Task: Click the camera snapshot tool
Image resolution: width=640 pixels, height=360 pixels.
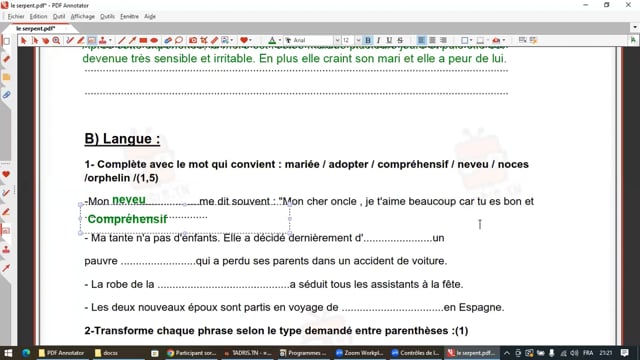Action: click(x=193, y=40)
